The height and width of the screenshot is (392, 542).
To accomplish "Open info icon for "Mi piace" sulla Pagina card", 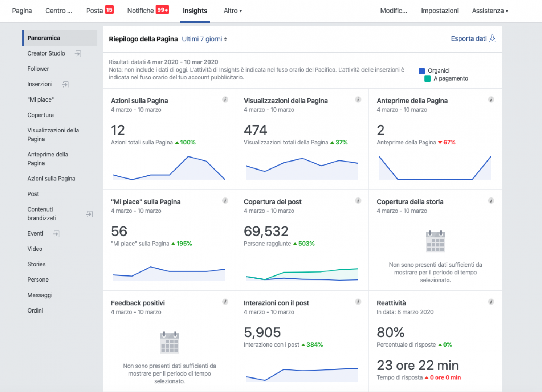I will point(225,201).
